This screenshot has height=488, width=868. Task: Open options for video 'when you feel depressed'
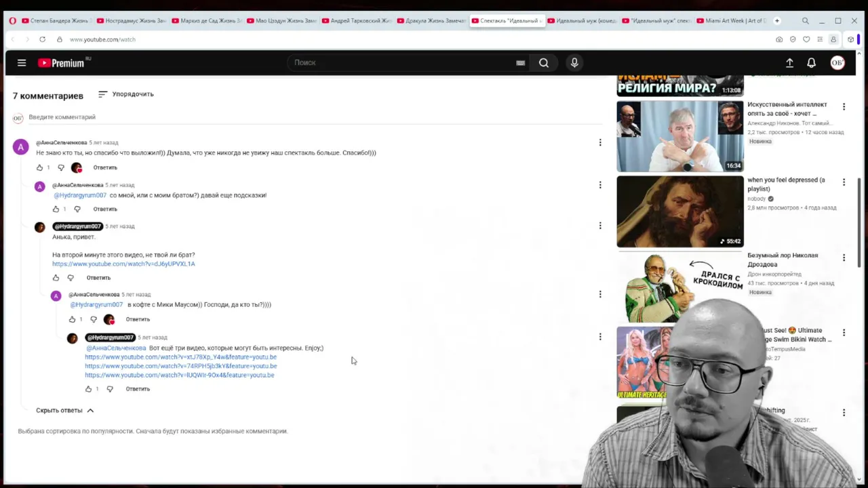pyautogui.click(x=844, y=182)
